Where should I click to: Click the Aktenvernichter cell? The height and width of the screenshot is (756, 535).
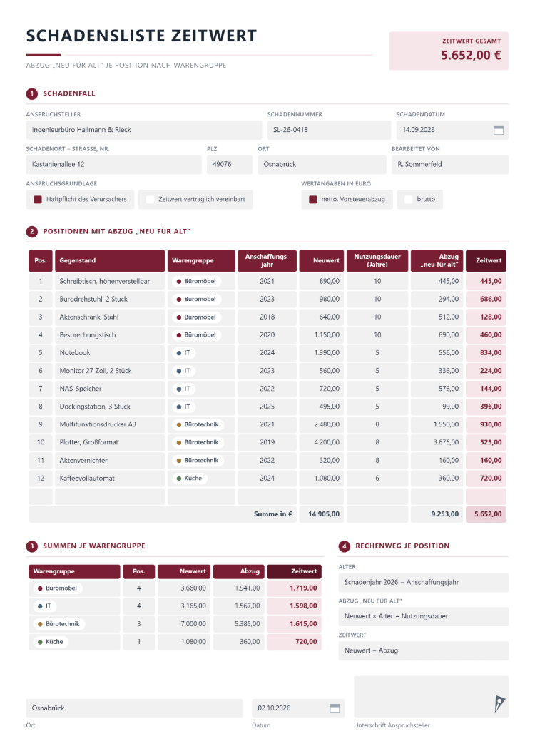point(110,461)
